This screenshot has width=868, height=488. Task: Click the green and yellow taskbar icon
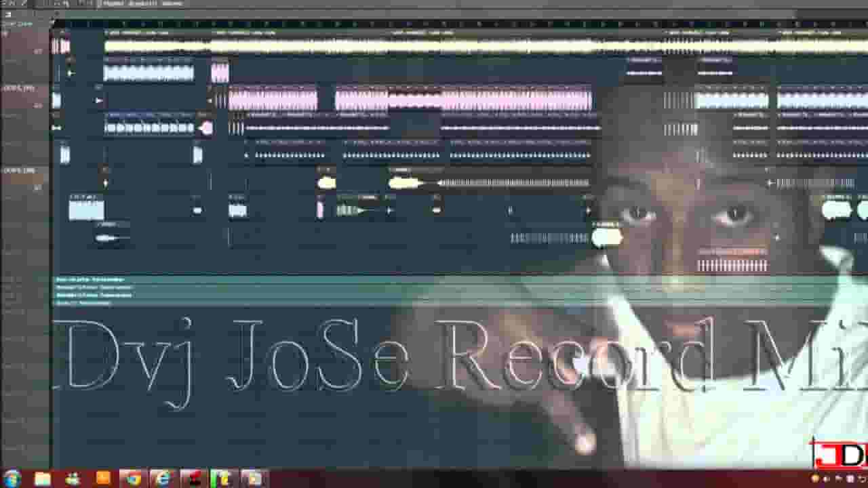[x=223, y=479]
